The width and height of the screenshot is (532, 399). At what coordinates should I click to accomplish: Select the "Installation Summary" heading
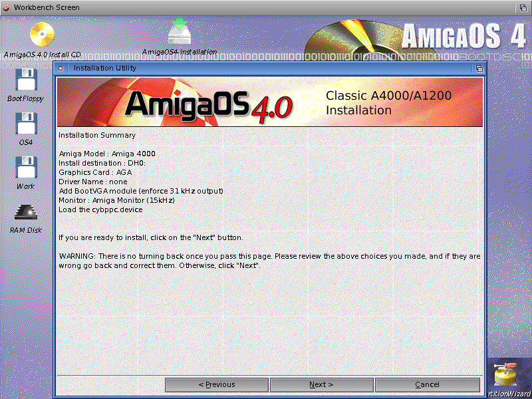[97, 135]
